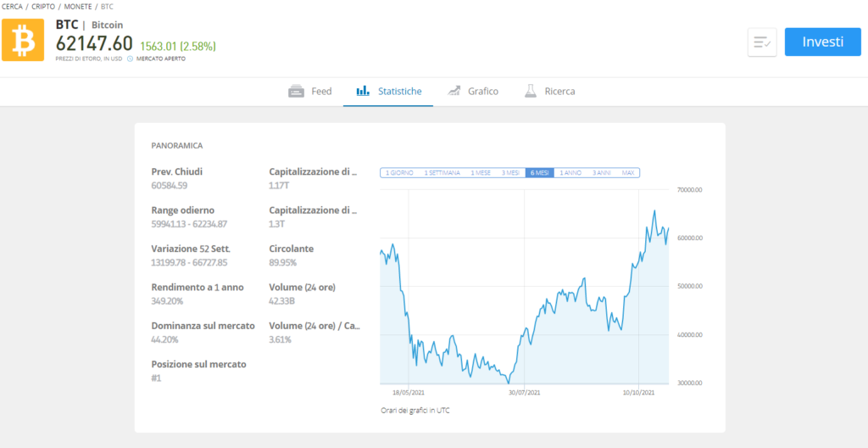868x448 pixels.
Task: Click the green change 1563.01 (2.58%)
Action: pyautogui.click(x=178, y=46)
